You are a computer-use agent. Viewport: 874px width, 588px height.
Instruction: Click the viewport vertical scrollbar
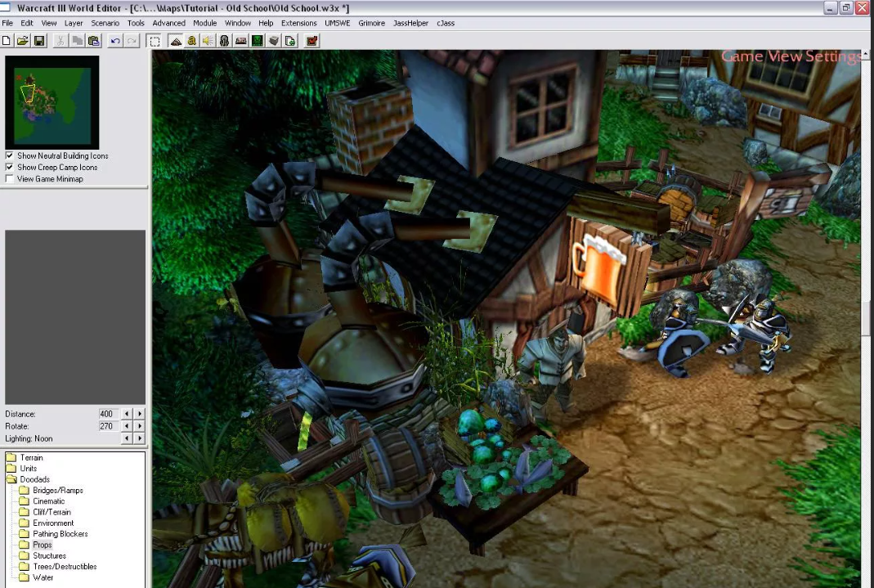866,319
